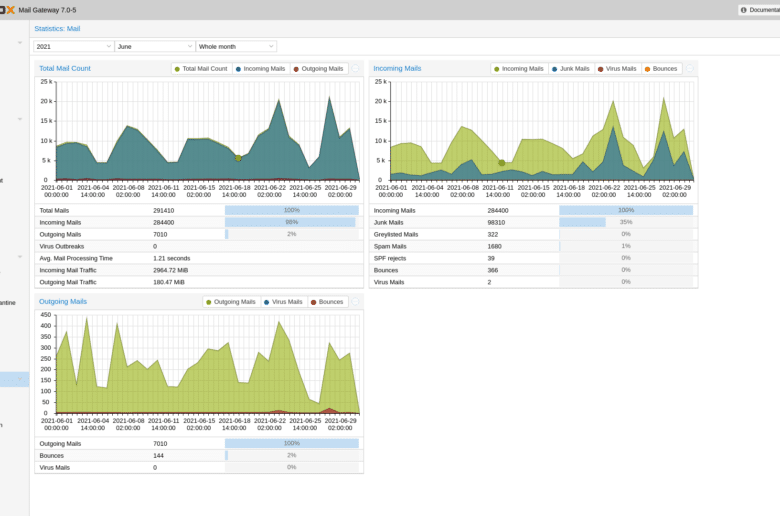This screenshot has height=516, width=780.
Task: Select the Spam Mails 1680 row
Action: (533, 246)
